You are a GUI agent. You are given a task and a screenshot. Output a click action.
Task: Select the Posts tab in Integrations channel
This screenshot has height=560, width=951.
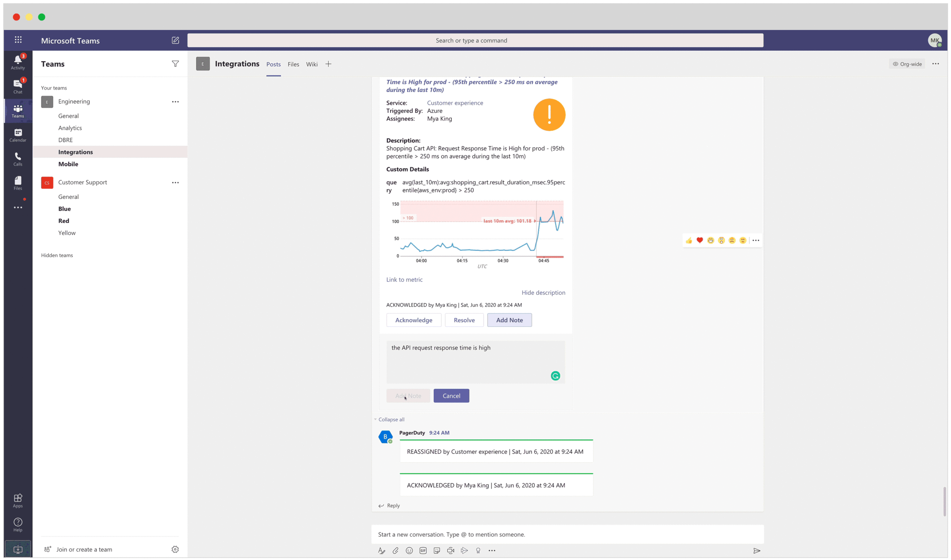click(274, 64)
